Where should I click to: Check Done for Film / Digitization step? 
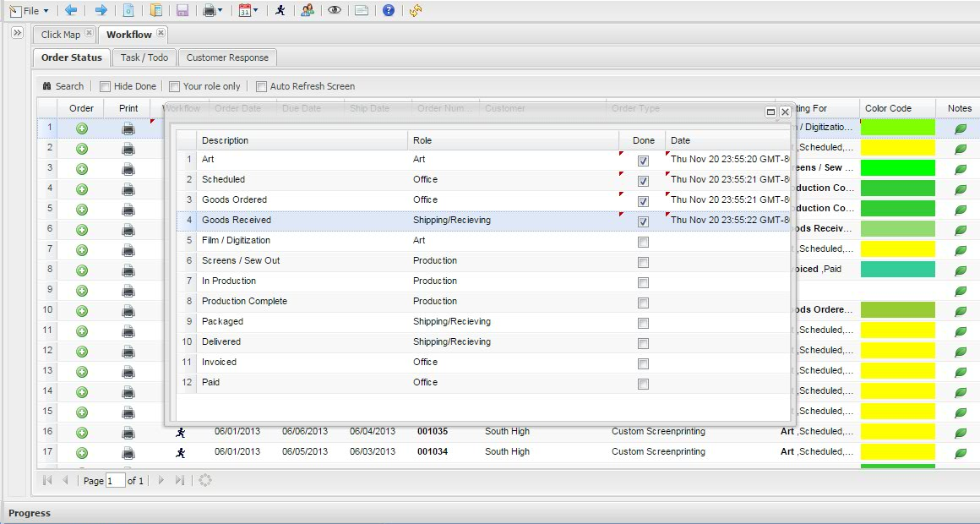643,242
